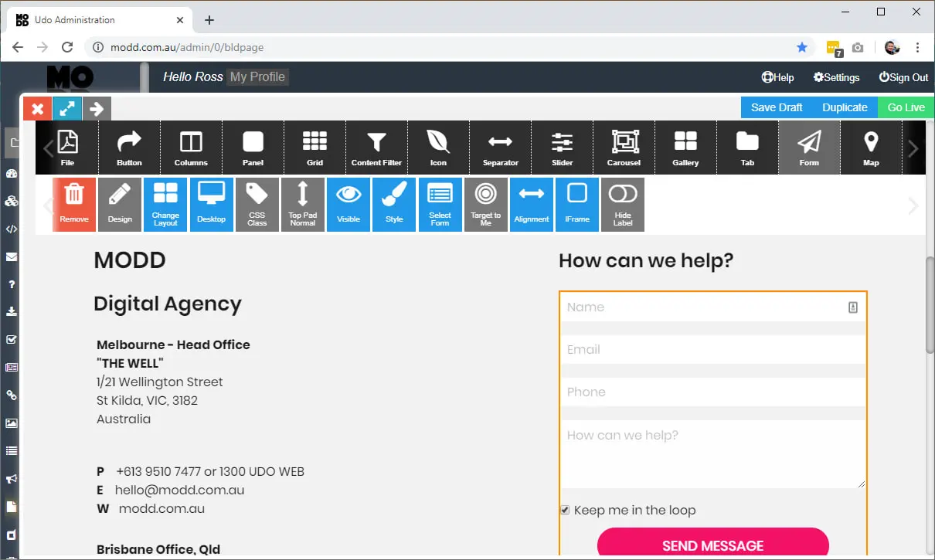This screenshot has height=560, width=935.
Task: Insert a Tab widget
Action: click(747, 148)
